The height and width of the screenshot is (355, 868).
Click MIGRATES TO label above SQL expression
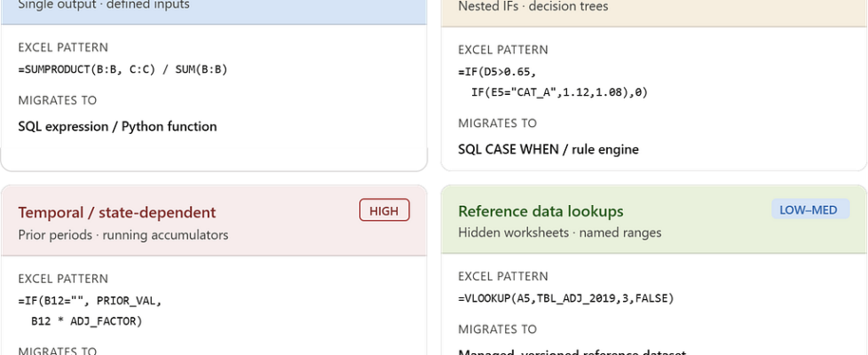coord(58,100)
